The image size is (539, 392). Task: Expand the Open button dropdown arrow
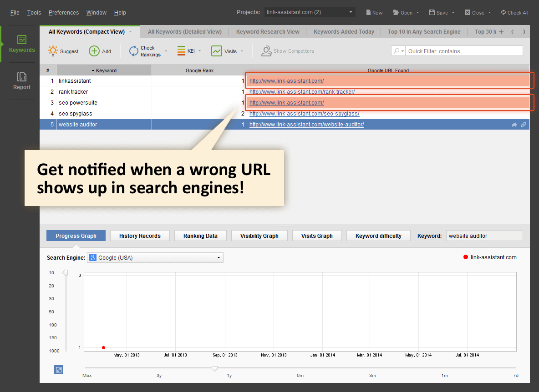coord(417,13)
